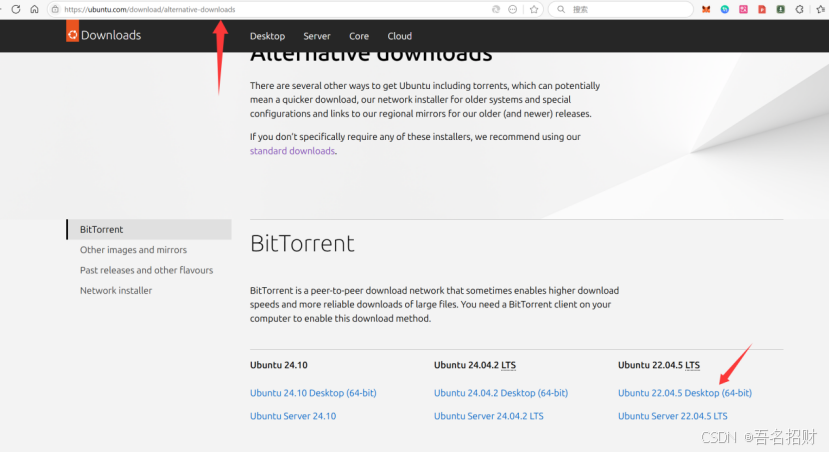Viewport: 829px width, 453px height.
Task: Select Network installer in sidebar
Action: tap(116, 290)
